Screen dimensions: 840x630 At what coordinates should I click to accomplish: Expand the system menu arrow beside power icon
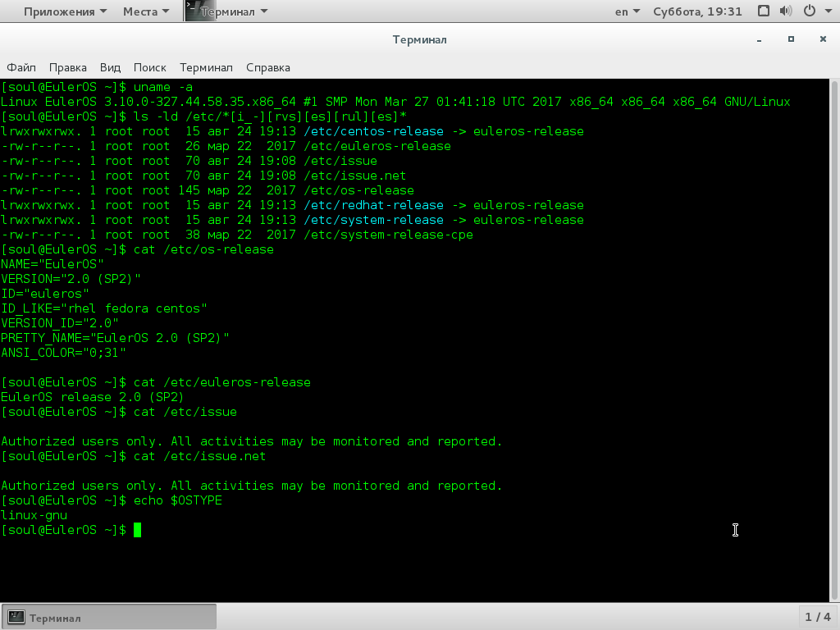coord(828,11)
